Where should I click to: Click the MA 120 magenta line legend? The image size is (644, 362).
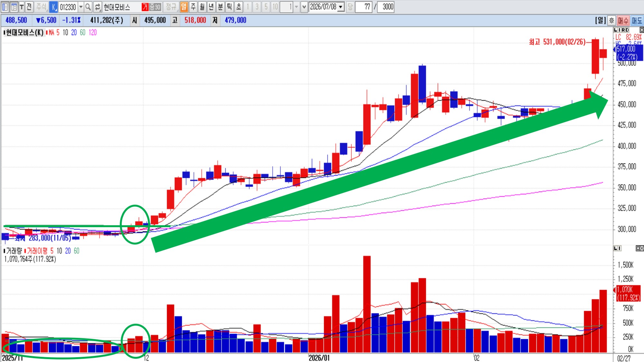(x=93, y=32)
